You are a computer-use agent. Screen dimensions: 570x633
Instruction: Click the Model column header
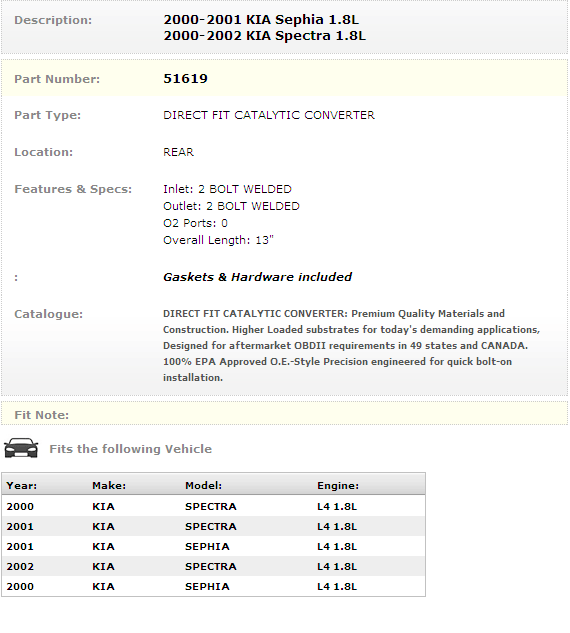(x=203, y=485)
